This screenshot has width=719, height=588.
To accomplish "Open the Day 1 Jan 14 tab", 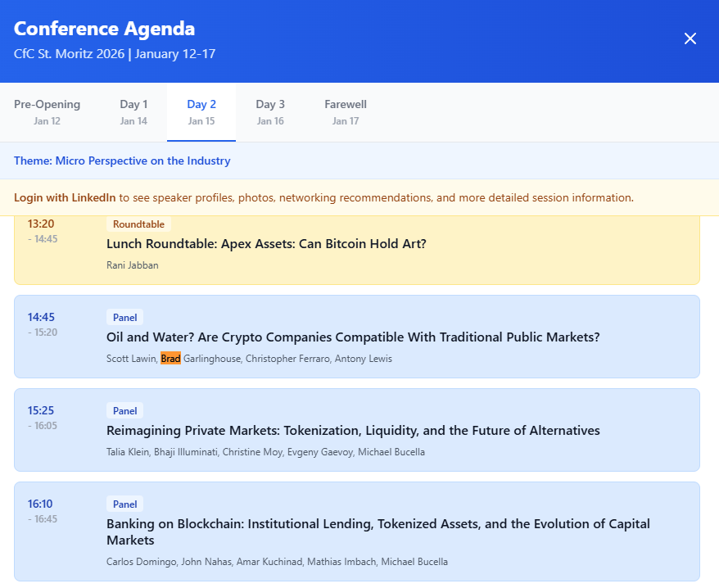I will pyautogui.click(x=133, y=112).
